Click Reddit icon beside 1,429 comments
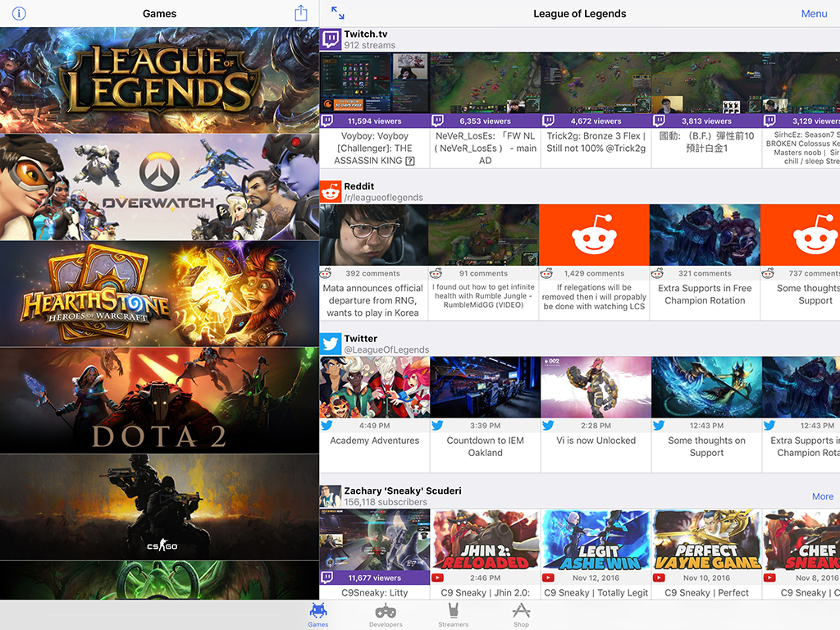 coord(546,273)
